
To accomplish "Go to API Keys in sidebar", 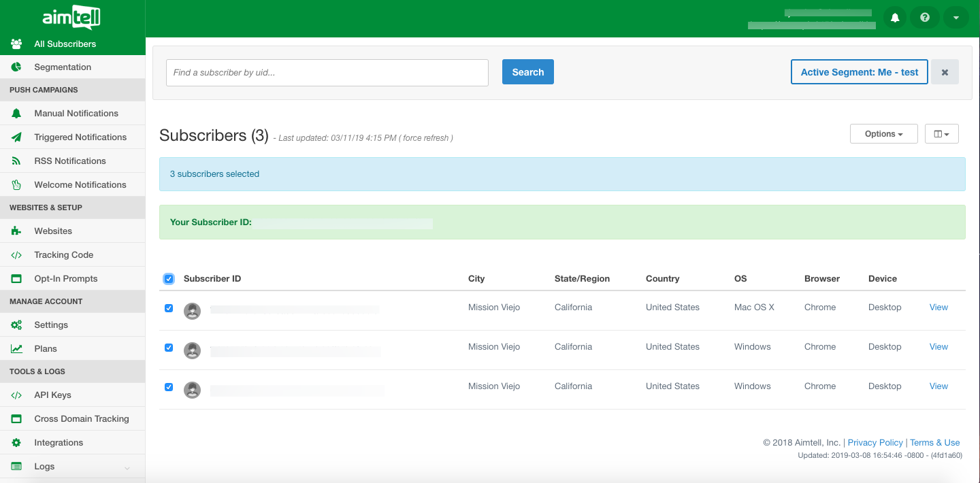I will click(x=52, y=395).
